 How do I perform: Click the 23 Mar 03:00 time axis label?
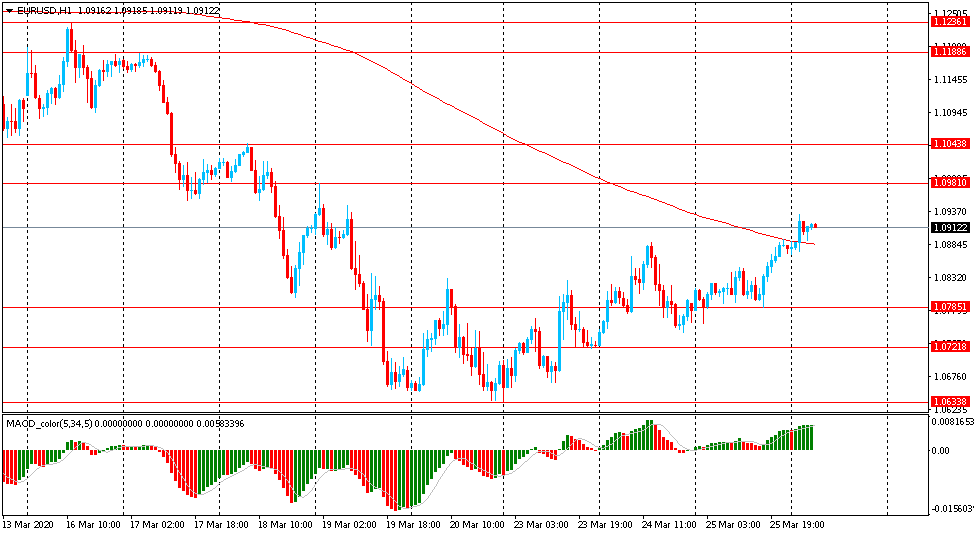tap(541, 525)
